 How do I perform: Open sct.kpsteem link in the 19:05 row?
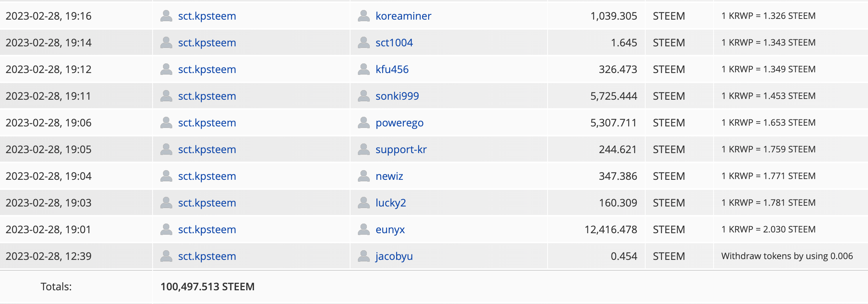207,150
